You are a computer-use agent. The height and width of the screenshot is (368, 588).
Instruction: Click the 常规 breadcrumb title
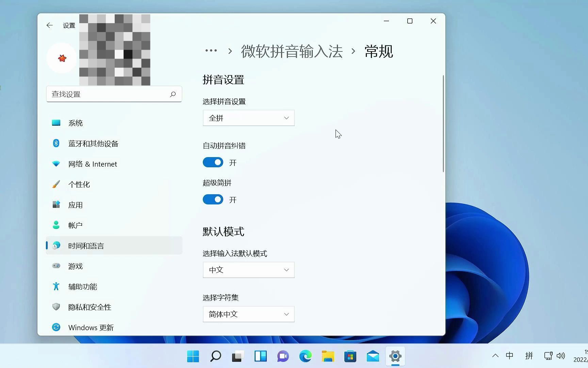(x=379, y=51)
